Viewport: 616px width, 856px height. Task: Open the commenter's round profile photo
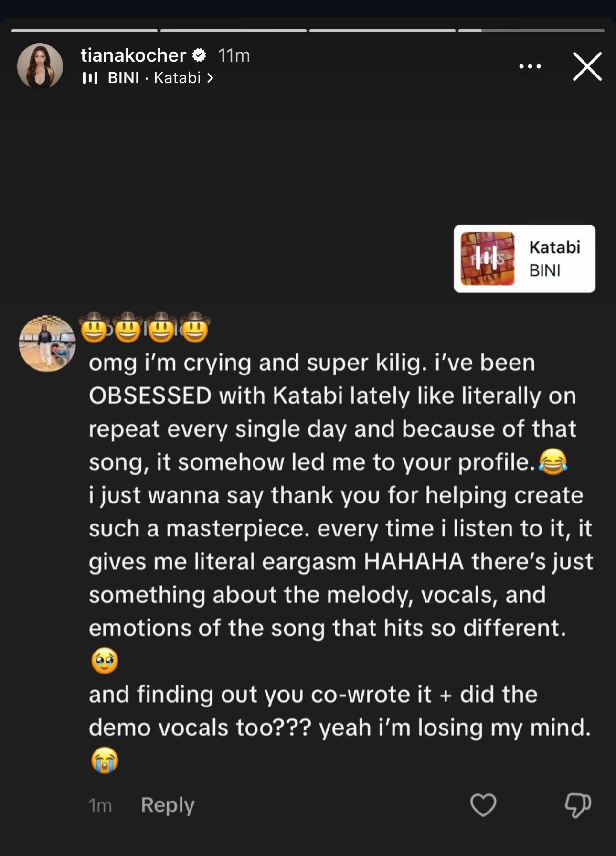(x=47, y=343)
